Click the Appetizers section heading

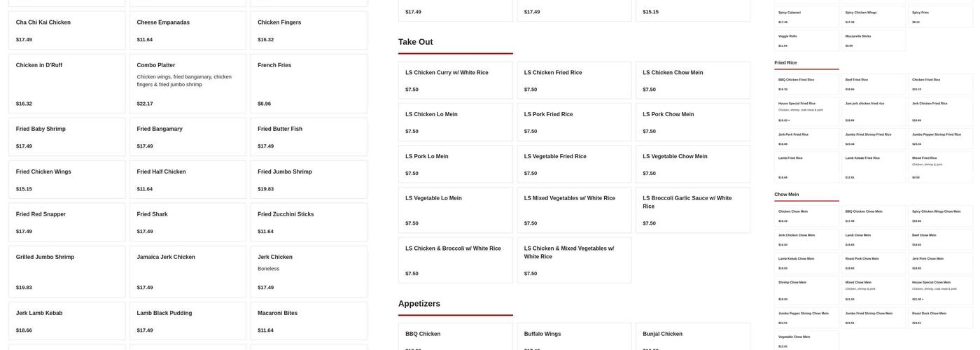coord(419,304)
